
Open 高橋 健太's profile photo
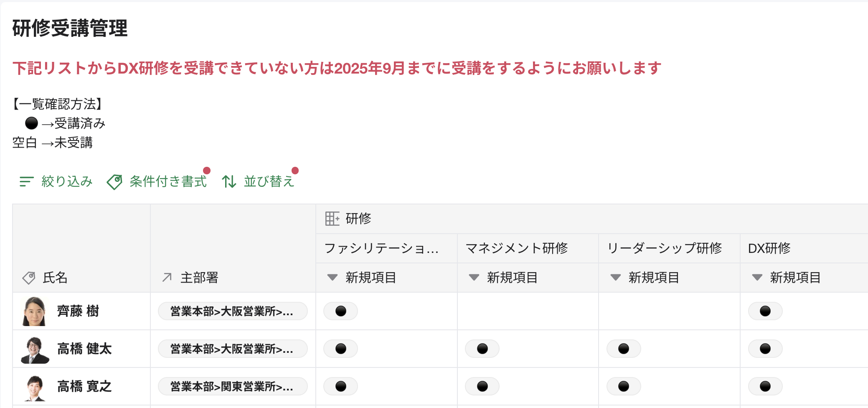pos(34,349)
